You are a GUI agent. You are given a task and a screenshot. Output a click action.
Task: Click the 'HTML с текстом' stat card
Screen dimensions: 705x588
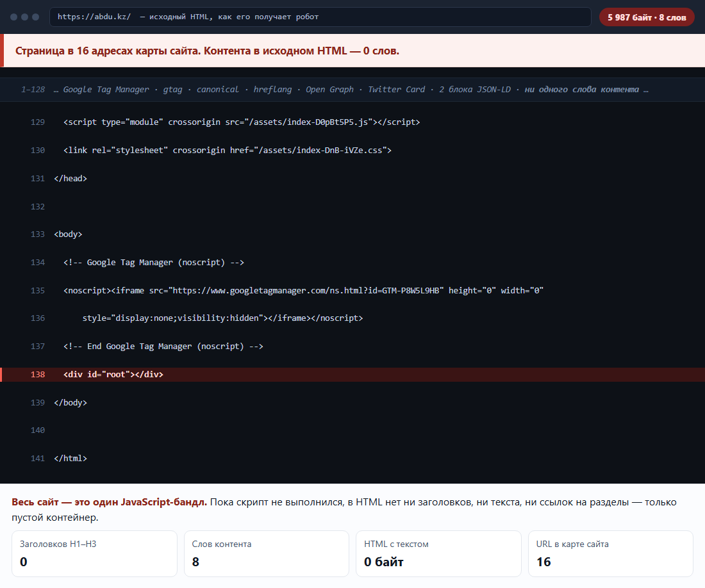438,553
